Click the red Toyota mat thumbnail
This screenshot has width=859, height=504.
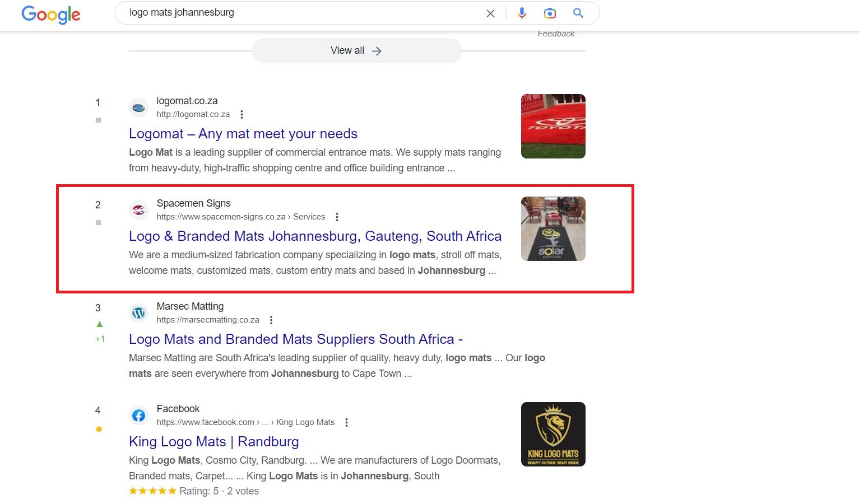click(x=553, y=126)
